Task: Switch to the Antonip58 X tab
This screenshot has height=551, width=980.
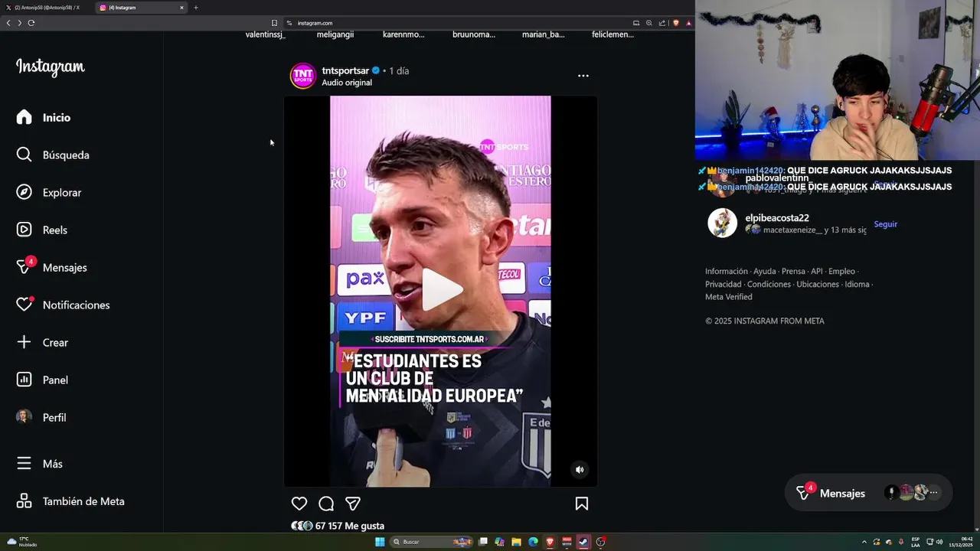Action: pos(46,8)
